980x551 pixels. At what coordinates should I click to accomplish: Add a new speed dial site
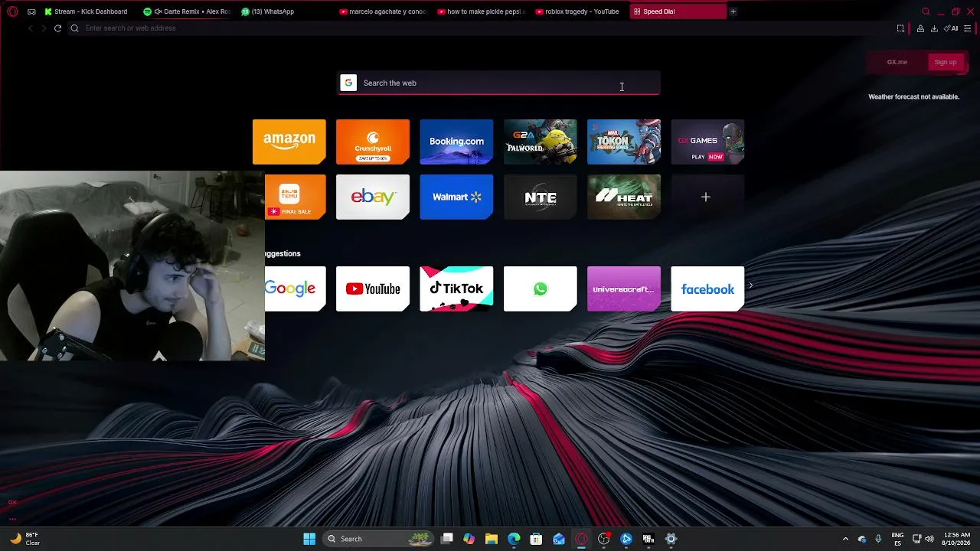[707, 197]
